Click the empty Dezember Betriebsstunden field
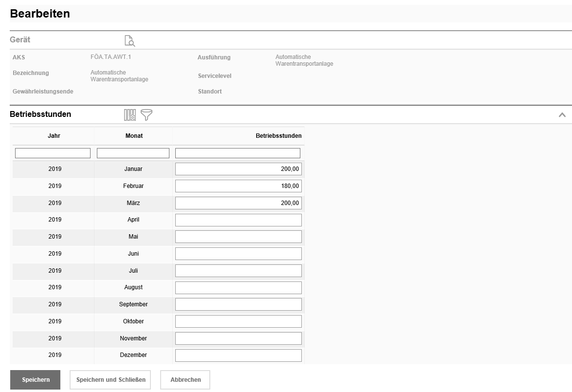Image resolution: width=572 pixels, height=392 pixels. click(x=238, y=355)
